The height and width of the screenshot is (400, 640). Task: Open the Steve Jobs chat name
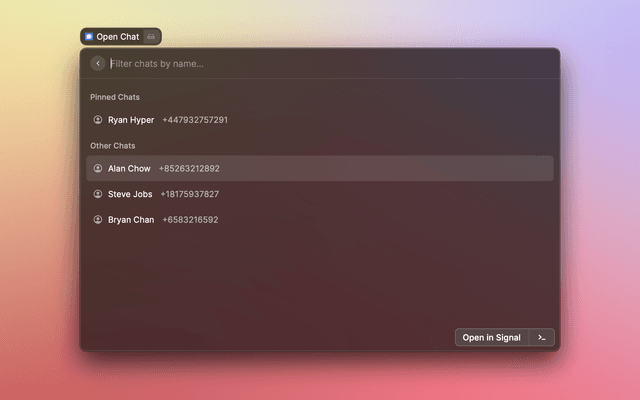[x=130, y=194]
